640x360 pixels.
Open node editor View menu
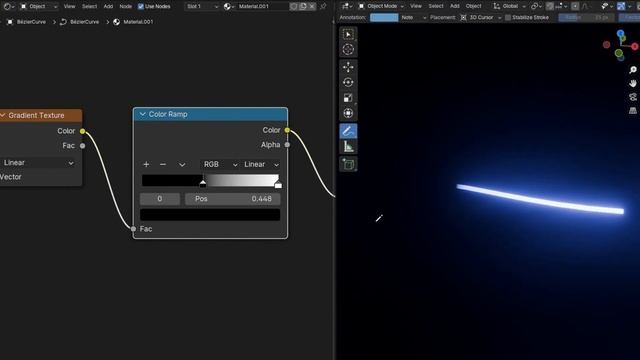(69, 7)
